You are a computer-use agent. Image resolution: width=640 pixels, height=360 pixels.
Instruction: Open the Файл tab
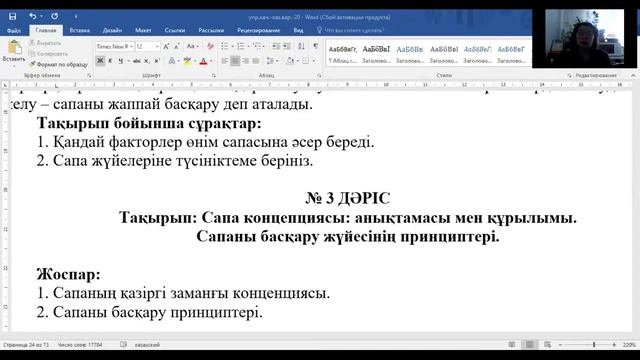coord(14,30)
